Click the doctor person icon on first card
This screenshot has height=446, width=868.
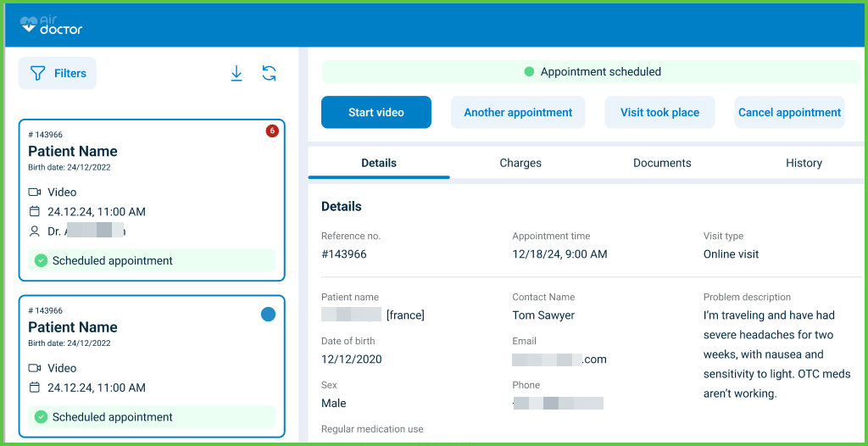35,231
